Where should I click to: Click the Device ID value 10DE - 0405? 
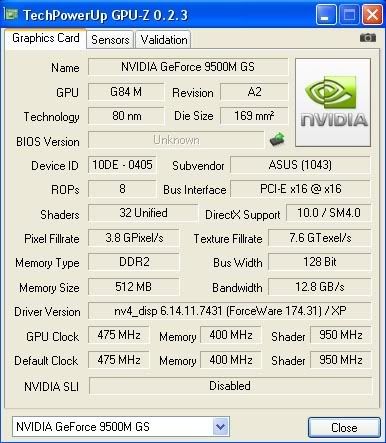tap(122, 165)
